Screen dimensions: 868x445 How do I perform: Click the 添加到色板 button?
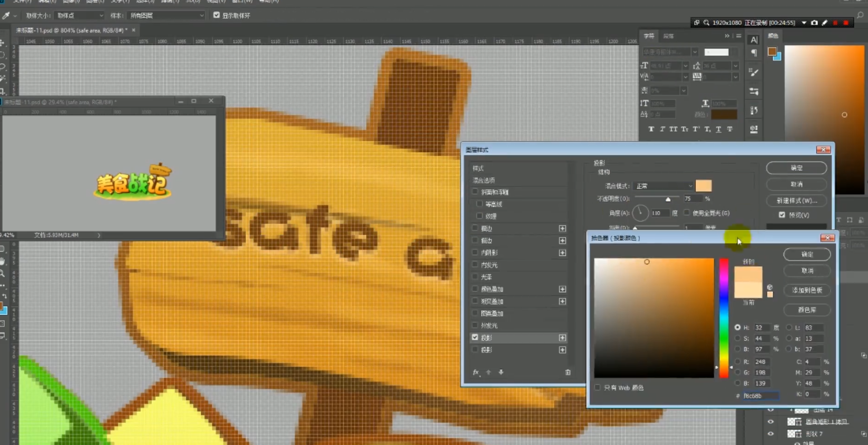pyautogui.click(x=807, y=290)
